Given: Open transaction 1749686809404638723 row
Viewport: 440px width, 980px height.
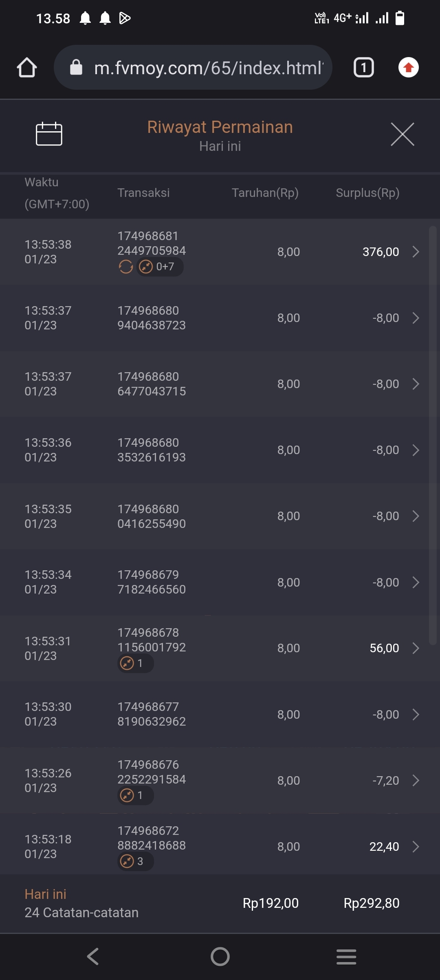Looking at the screenshot, I should (x=220, y=318).
